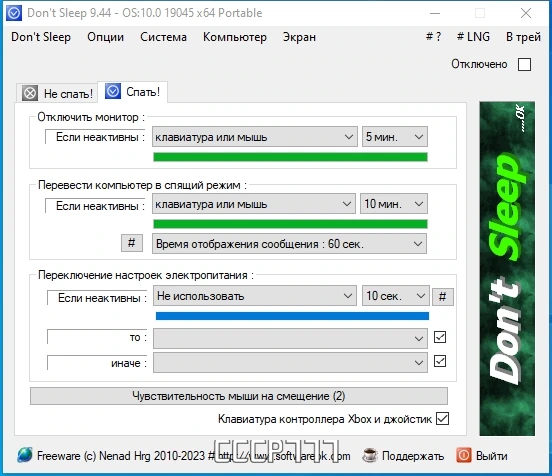Disable Клавиатура контроллера Xbox и джойстик checkbox
This screenshot has height=476, width=552.
442,419
